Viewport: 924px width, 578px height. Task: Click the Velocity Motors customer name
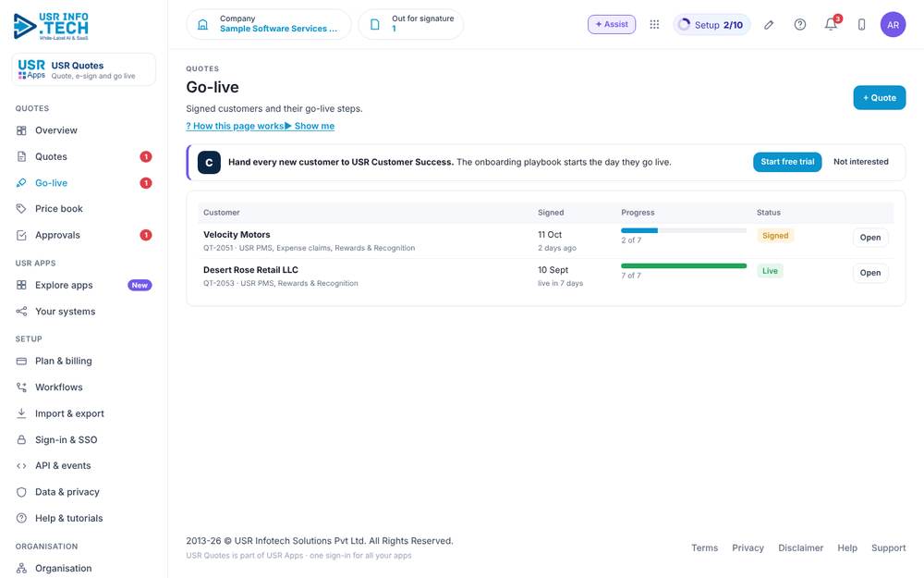pos(237,235)
